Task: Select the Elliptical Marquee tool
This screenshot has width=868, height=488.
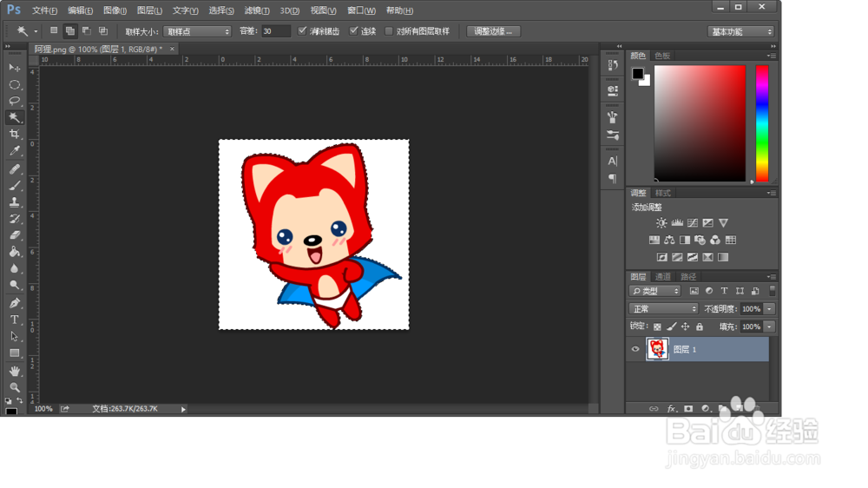Action: tap(15, 85)
